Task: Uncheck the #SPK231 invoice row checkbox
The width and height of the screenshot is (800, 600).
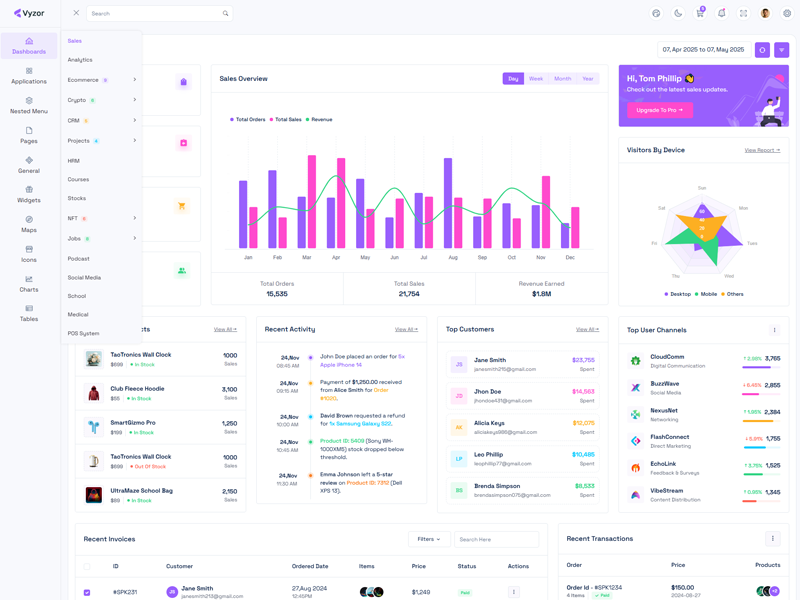Action: pos(87,592)
